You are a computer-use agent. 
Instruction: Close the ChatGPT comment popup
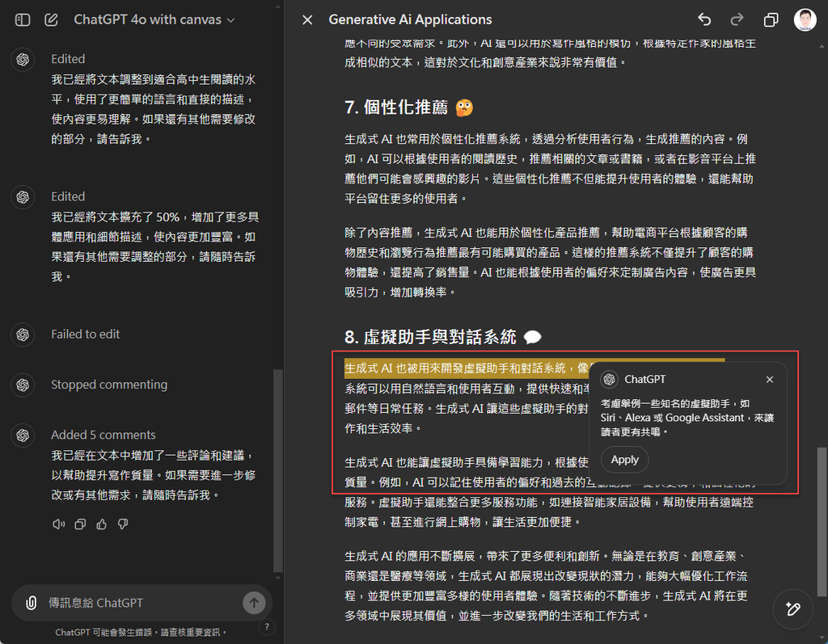[770, 379]
